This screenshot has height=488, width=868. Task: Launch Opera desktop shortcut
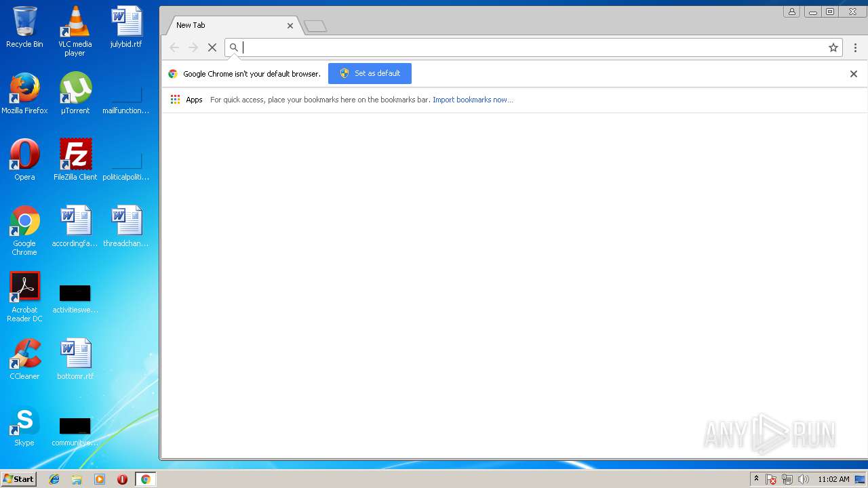pos(24,160)
